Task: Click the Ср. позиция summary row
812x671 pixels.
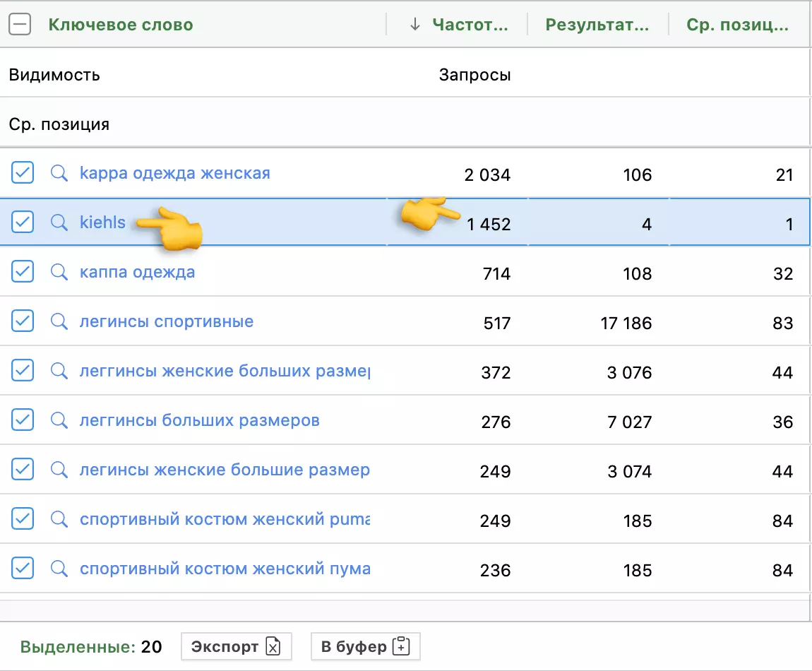Action: tap(405, 124)
